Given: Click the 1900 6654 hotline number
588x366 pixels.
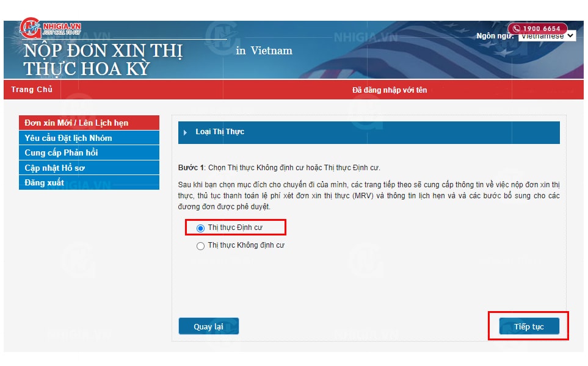Looking at the screenshot, I should click(x=542, y=29).
